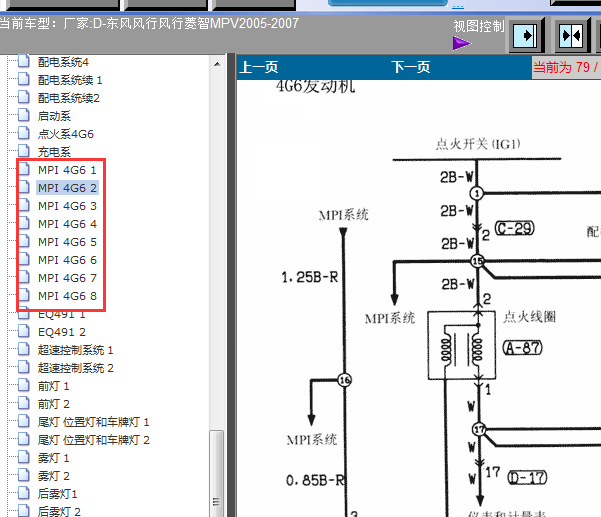Open 后雾灯 2 diagram
The image size is (601, 517).
59,511
